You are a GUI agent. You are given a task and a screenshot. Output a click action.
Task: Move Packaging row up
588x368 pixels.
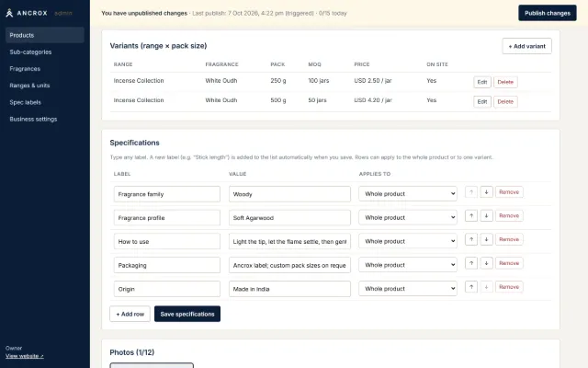(471, 263)
